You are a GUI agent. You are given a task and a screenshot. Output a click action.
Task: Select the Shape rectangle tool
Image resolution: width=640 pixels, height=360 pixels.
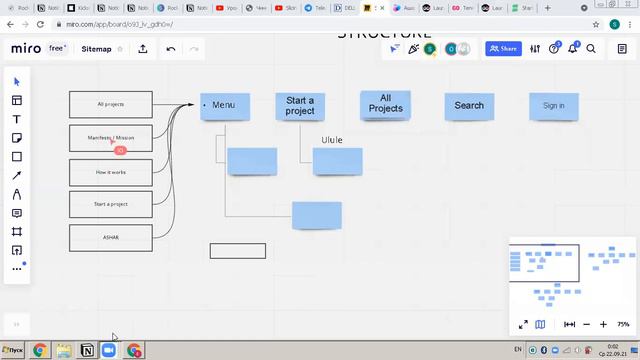17,157
